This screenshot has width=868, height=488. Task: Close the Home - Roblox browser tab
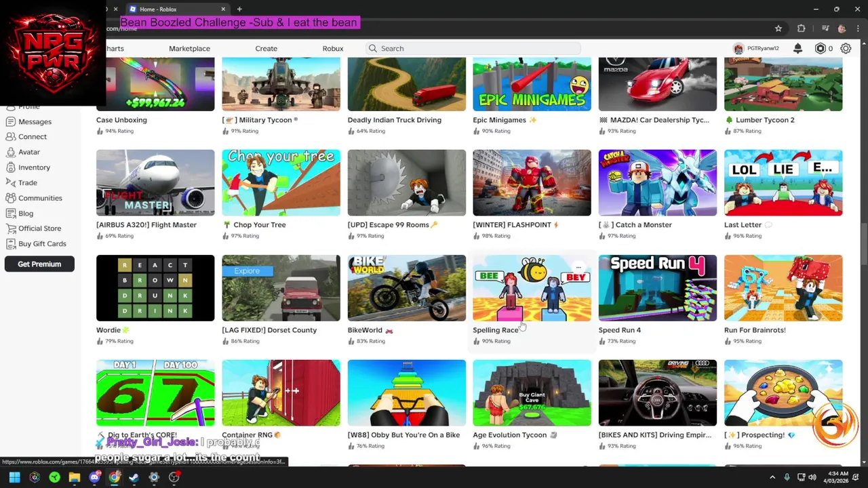[223, 9]
